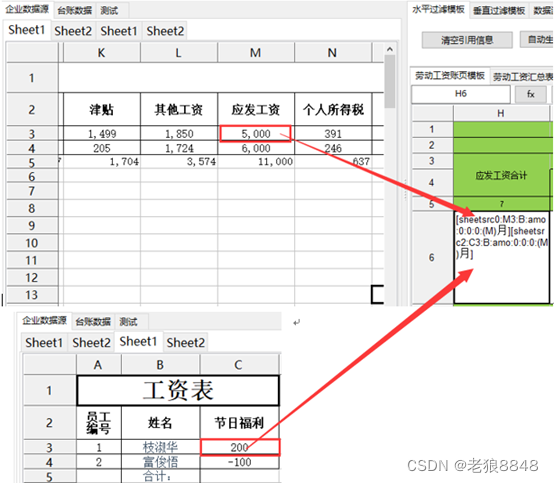The height and width of the screenshot is (483, 554).
Task: Select column header C in 工资表 grid
Action: [239, 365]
